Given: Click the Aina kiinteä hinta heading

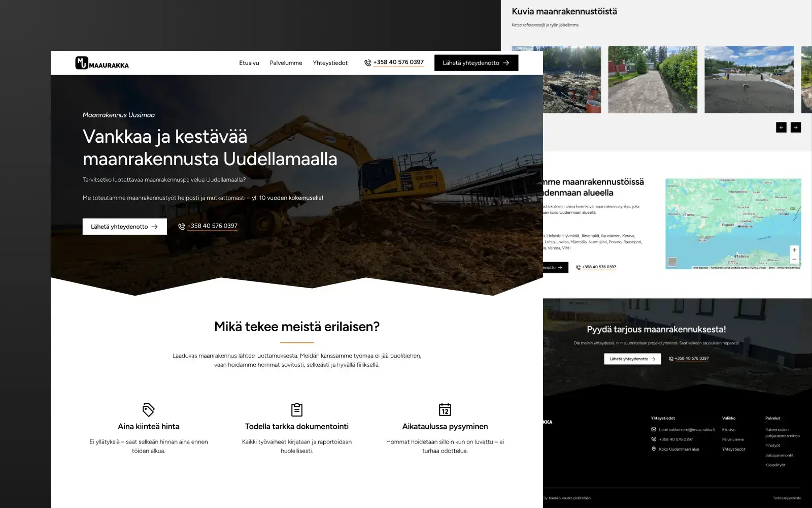Looking at the screenshot, I should pyautogui.click(x=149, y=427).
